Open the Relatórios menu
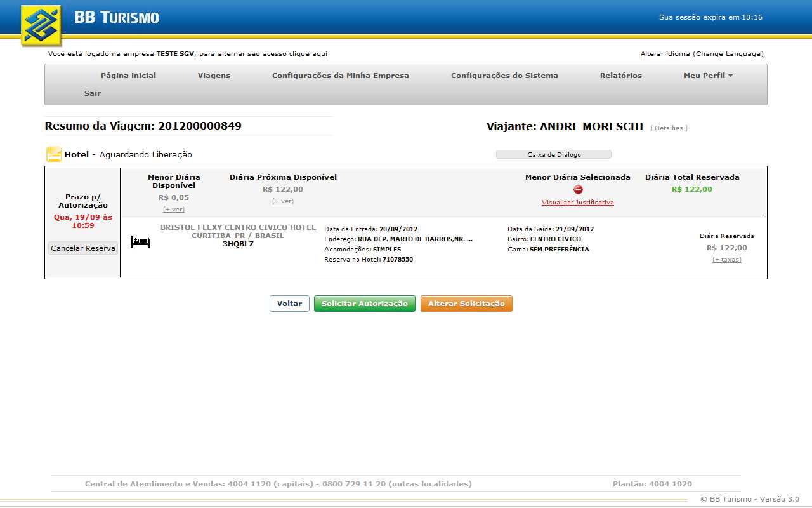The height and width of the screenshot is (508, 812). [x=621, y=76]
